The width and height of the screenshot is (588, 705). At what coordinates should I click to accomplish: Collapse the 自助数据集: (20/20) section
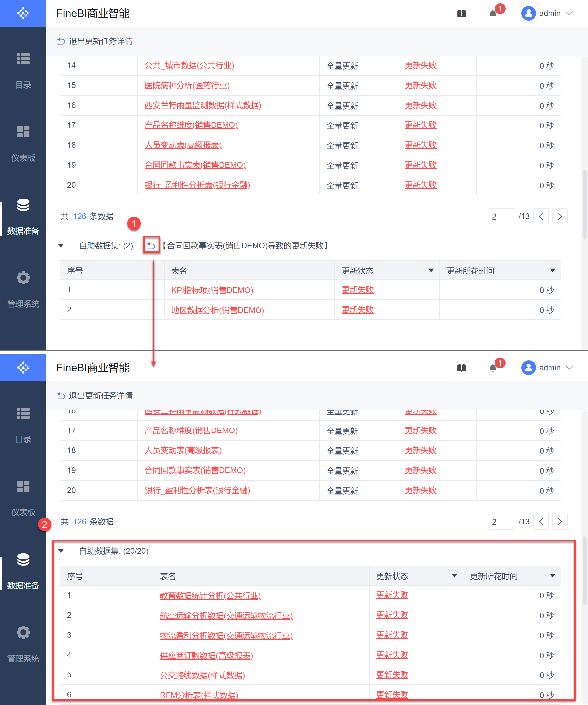tap(61, 551)
